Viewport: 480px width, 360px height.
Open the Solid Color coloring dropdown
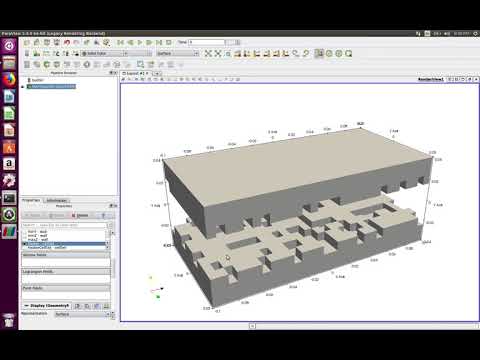pyautogui.click(x=104, y=53)
